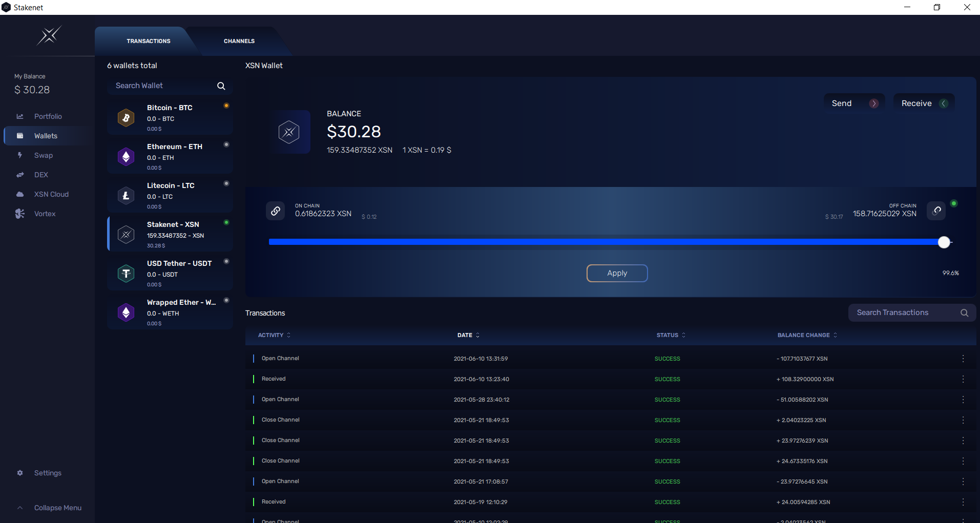This screenshot has height=523, width=980.
Task: Sort transactions by Balance Change
Action: click(x=807, y=335)
